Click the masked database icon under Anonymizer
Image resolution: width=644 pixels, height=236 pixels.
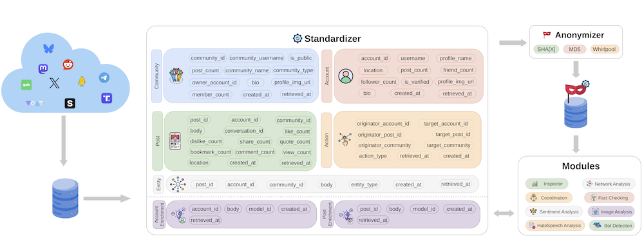576,105
